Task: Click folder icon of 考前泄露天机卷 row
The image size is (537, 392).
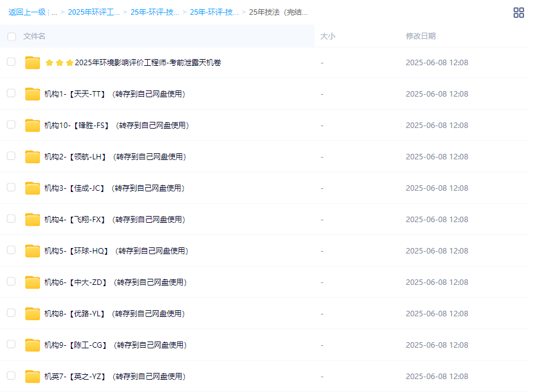Action: (33, 63)
